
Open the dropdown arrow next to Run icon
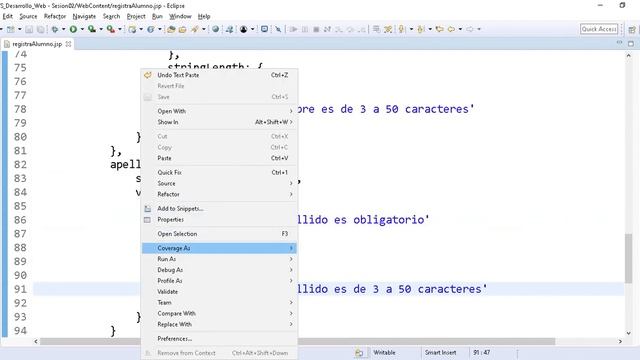82,29
